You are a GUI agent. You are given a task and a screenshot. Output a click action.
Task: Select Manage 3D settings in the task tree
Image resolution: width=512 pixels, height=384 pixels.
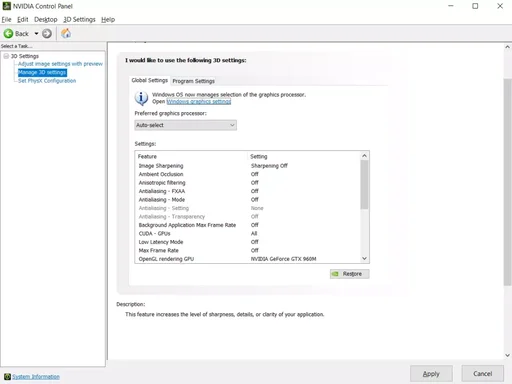pyautogui.click(x=42, y=72)
